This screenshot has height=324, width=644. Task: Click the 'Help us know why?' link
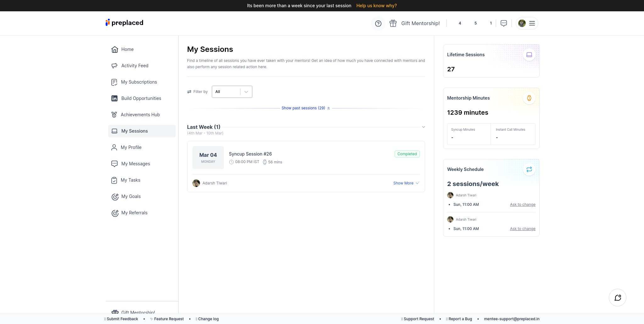tap(376, 6)
